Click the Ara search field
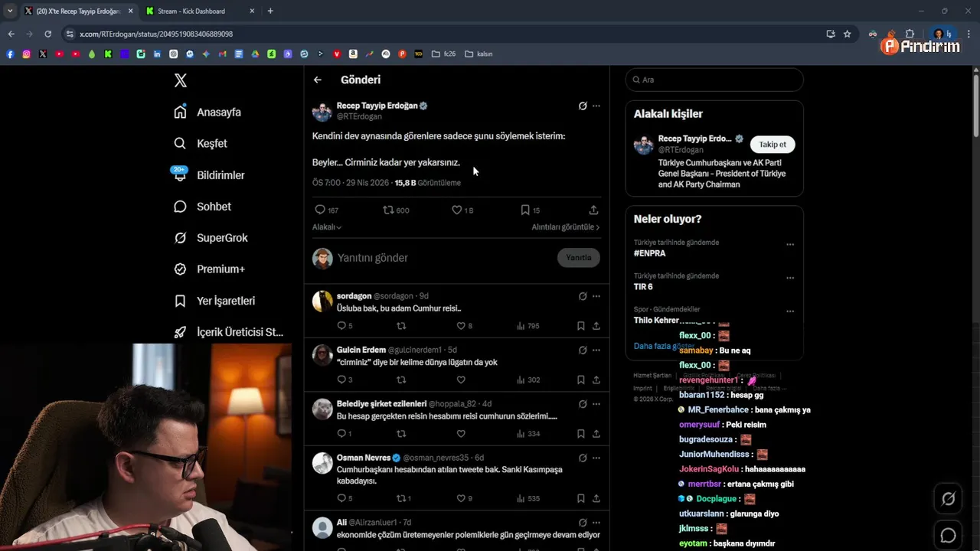The image size is (980, 551). click(x=714, y=80)
